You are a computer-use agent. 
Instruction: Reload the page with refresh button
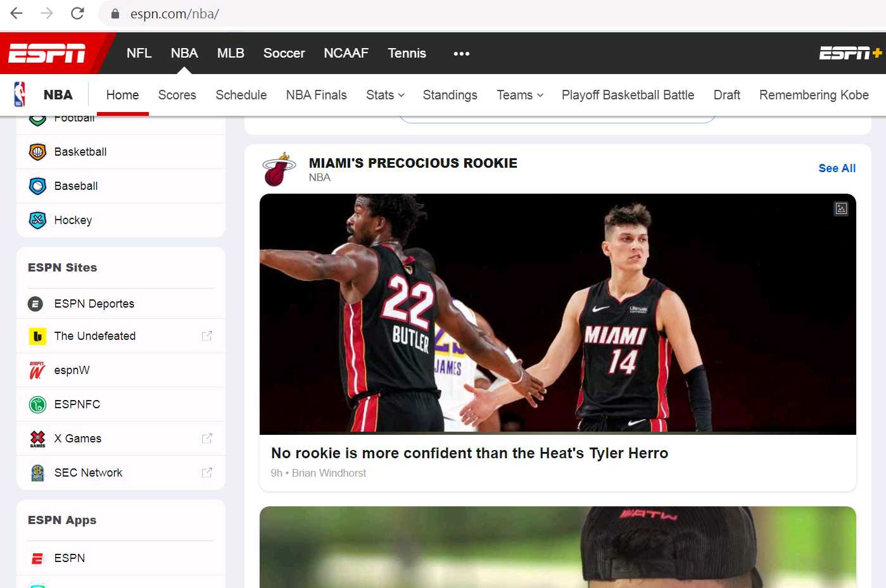(77, 13)
